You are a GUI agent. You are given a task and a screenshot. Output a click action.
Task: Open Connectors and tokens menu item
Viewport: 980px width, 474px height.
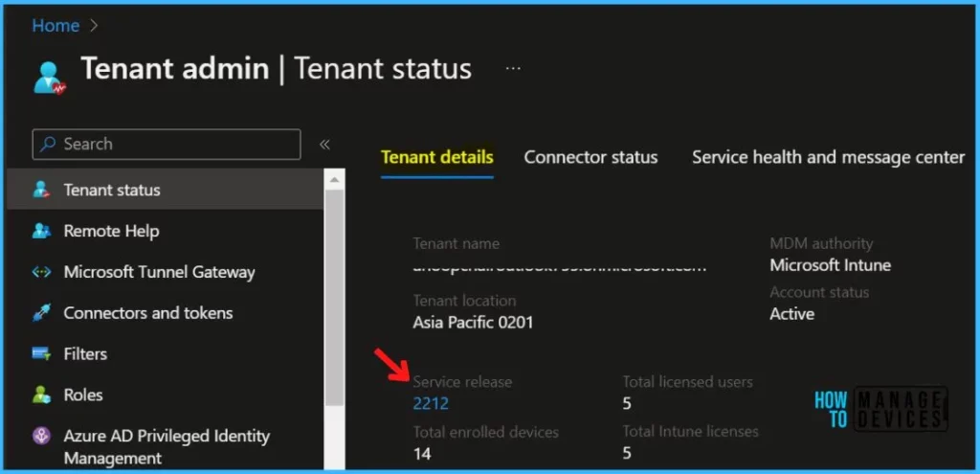pos(166,313)
